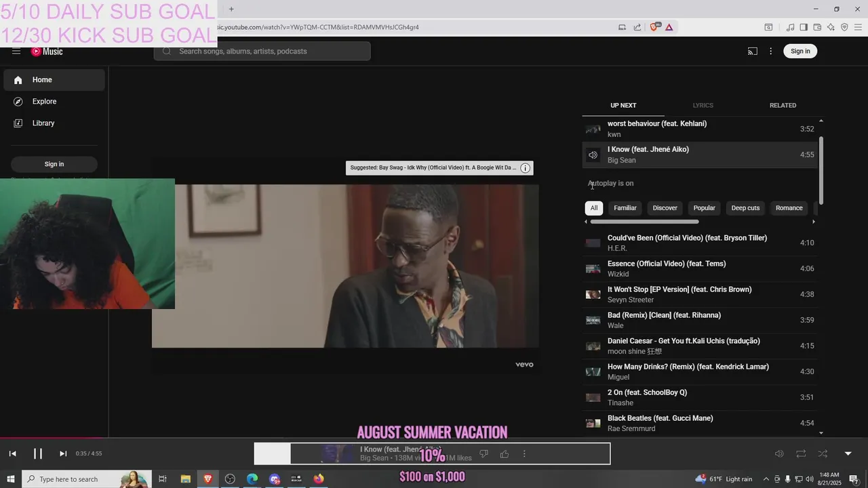Play Could've Been by H.E.R.
This screenshot has width=868, height=488.
point(701,243)
